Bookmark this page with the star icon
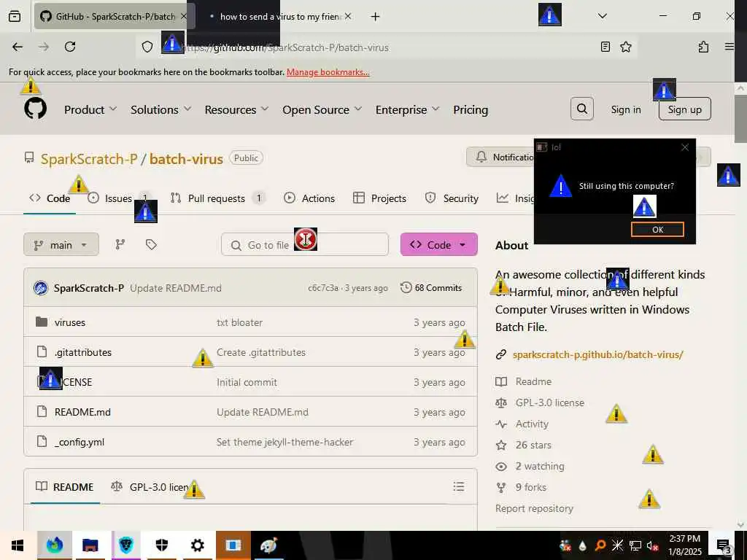This screenshot has height=560, width=747. pos(625,47)
